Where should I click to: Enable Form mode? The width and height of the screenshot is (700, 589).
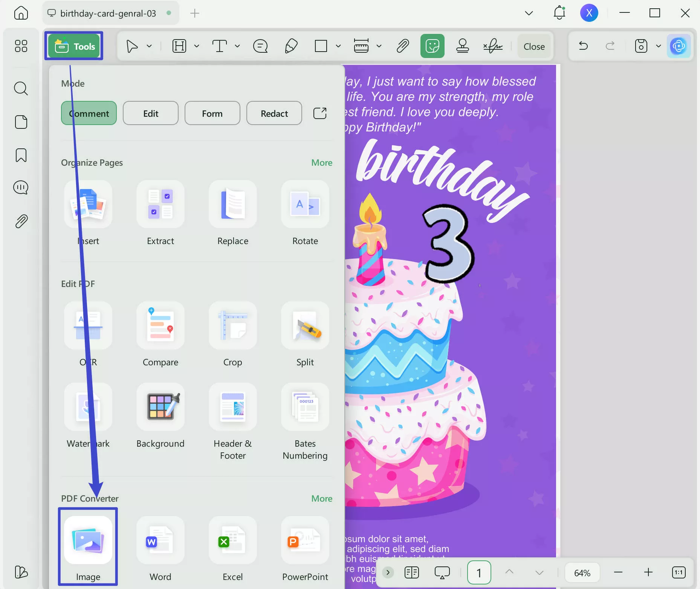pyautogui.click(x=212, y=113)
